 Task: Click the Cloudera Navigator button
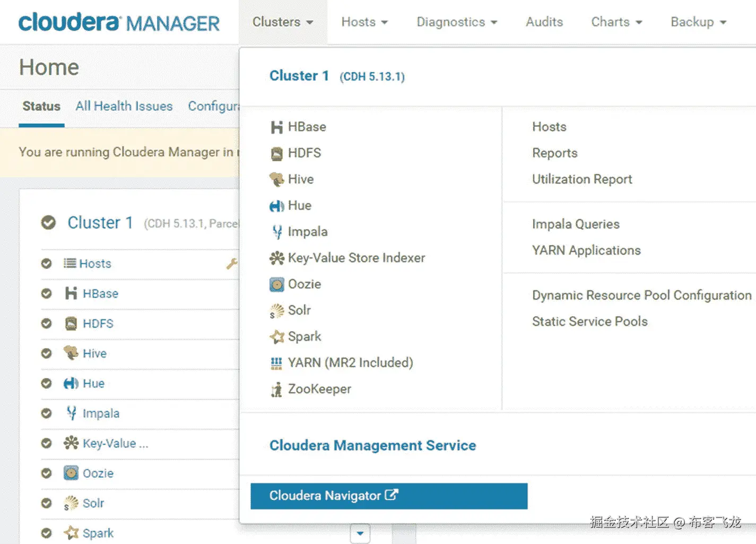tap(389, 496)
